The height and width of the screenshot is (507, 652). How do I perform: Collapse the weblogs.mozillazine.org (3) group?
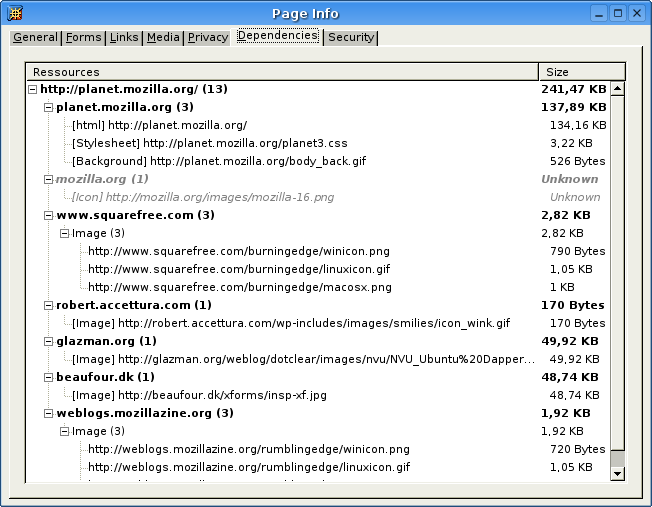point(49,413)
